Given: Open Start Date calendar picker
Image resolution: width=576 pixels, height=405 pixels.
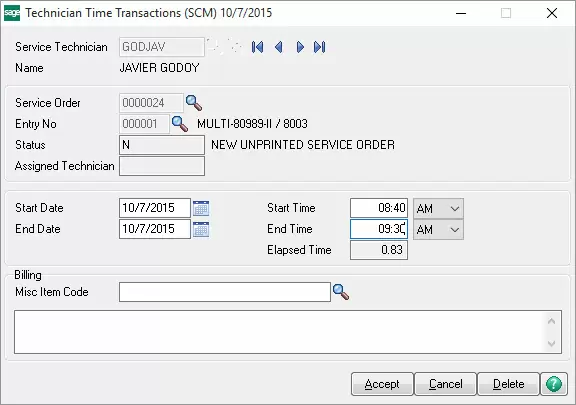Looking at the screenshot, I should (201, 208).
